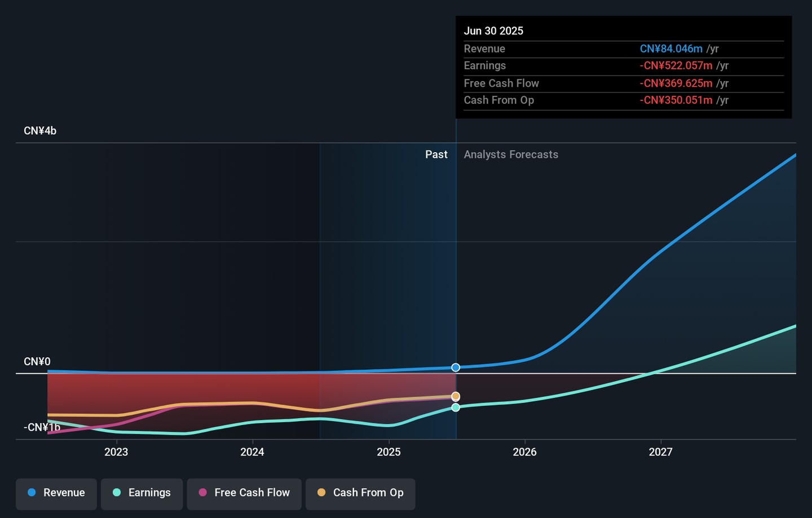Viewport: 812px width, 518px height.
Task: Click the teal Earnings data point marker
Action: 456,407
